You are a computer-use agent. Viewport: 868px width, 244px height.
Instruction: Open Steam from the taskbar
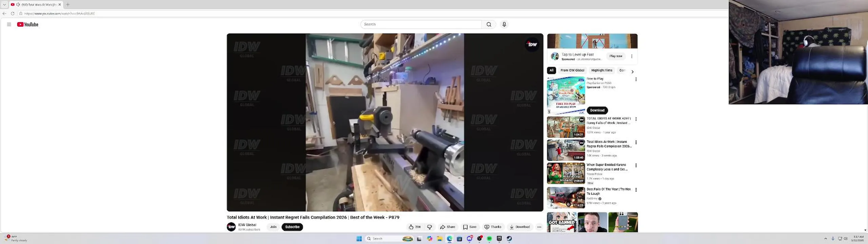pyautogui.click(x=509, y=239)
